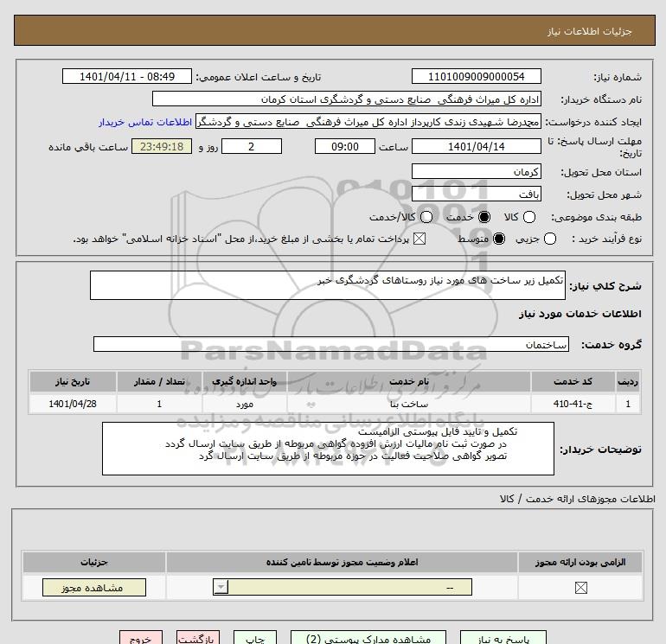Toggle the الزامی بودن ارائه مجوز checkbox
This screenshot has width=666, height=644.
click(x=580, y=588)
